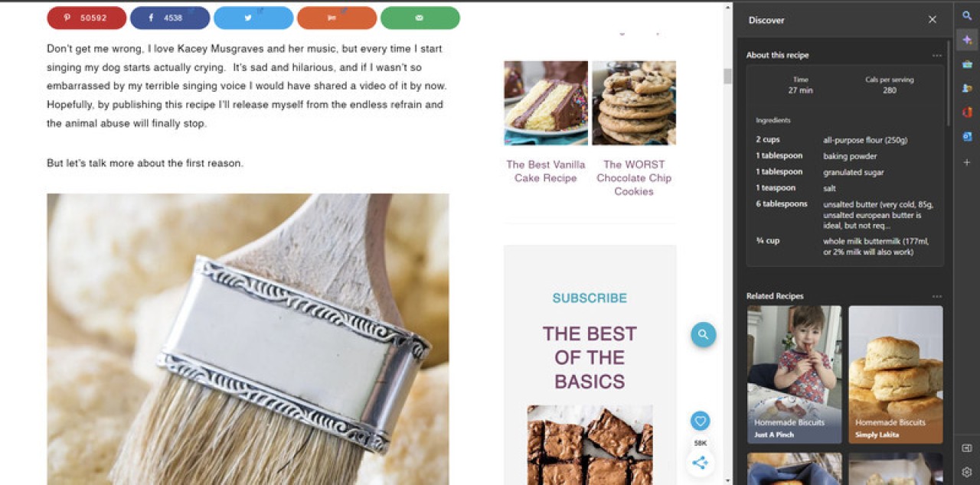The height and width of the screenshot is (485, 980).
Task: Open the Outlook icon in sidebar
Action: tap(967, 137)
